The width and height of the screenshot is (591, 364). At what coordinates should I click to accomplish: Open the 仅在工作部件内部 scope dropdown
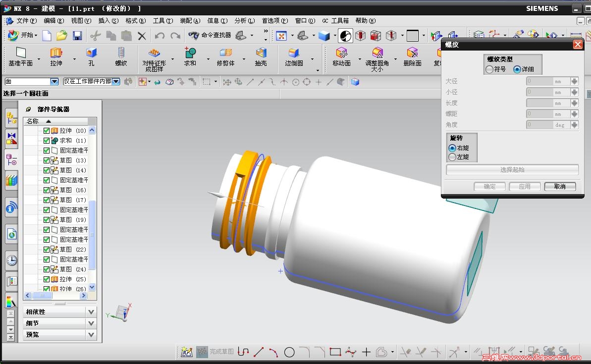[116, 81]
